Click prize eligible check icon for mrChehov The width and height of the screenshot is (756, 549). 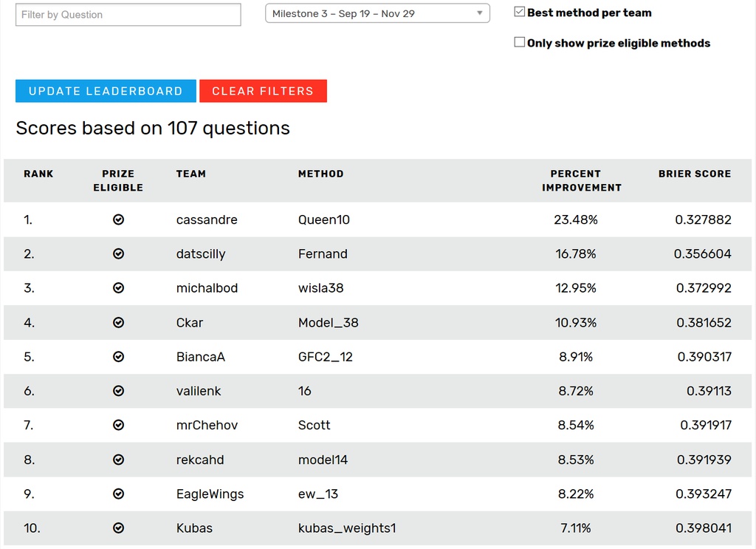pyautogui.click(x=118, y=425)
